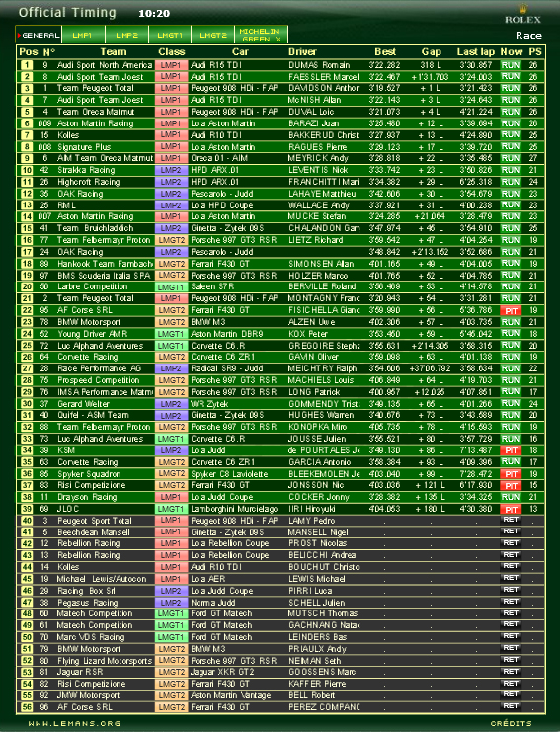Click LMGT1 class badge for Larbre Competition
This screenshot has width=560, height=732.
click(171, 286)
